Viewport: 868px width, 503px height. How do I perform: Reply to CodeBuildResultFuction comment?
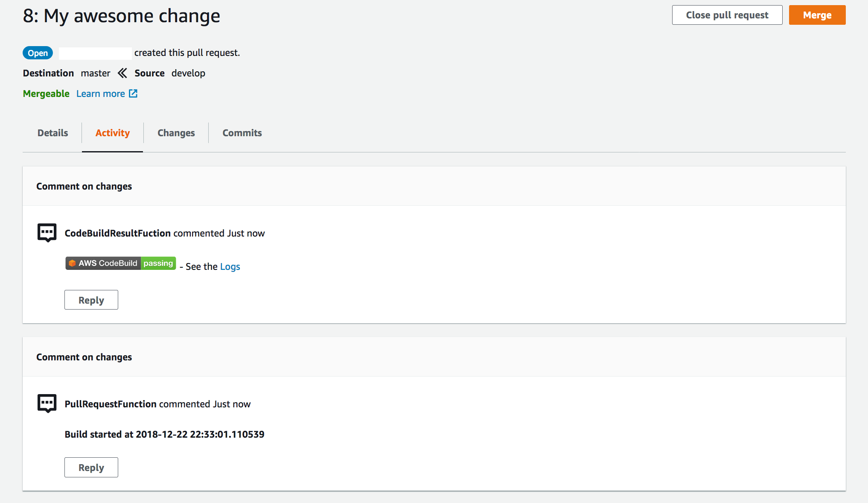(91, 300)
